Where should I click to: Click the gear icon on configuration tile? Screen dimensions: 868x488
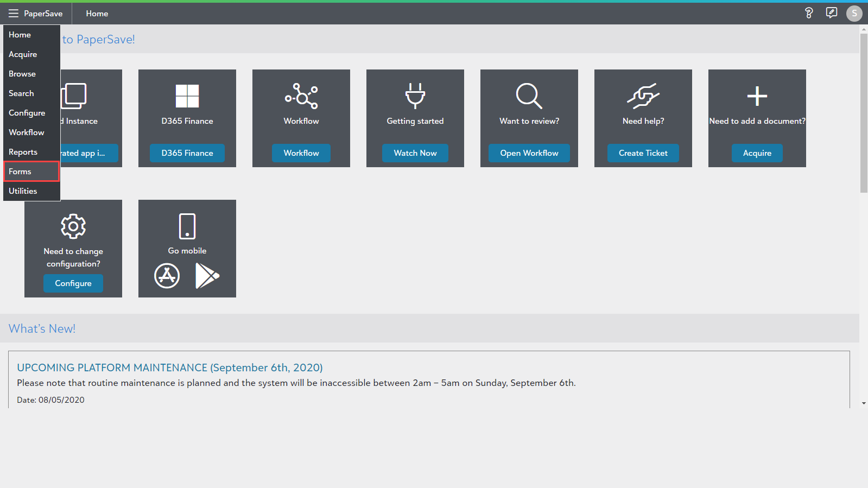[x=73, y=226]
